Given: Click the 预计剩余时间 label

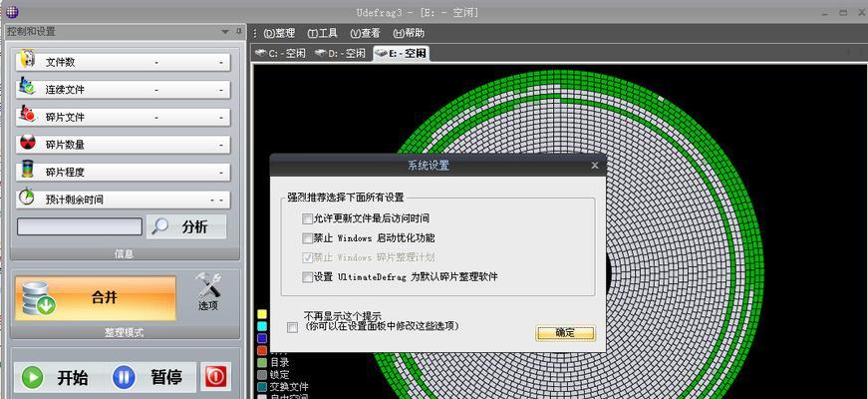Looking at the screenshot, I should [x=74, y=199].
